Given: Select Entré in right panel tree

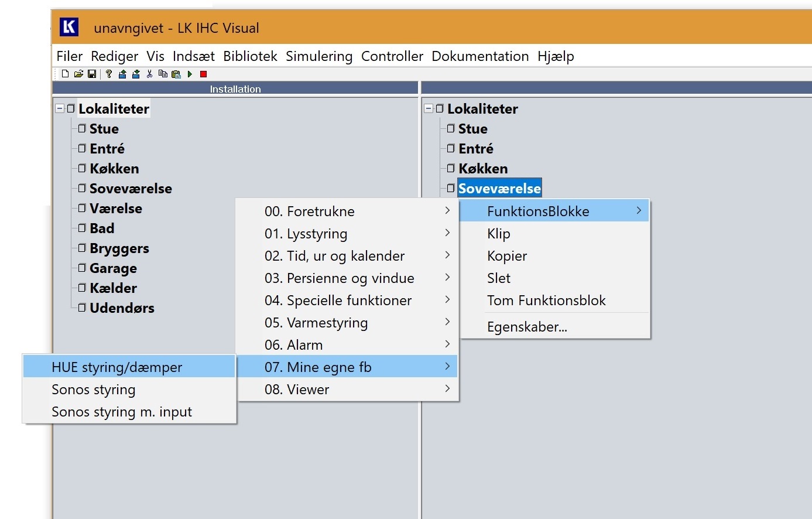Looking at the screenshot, I should (475, 149).
